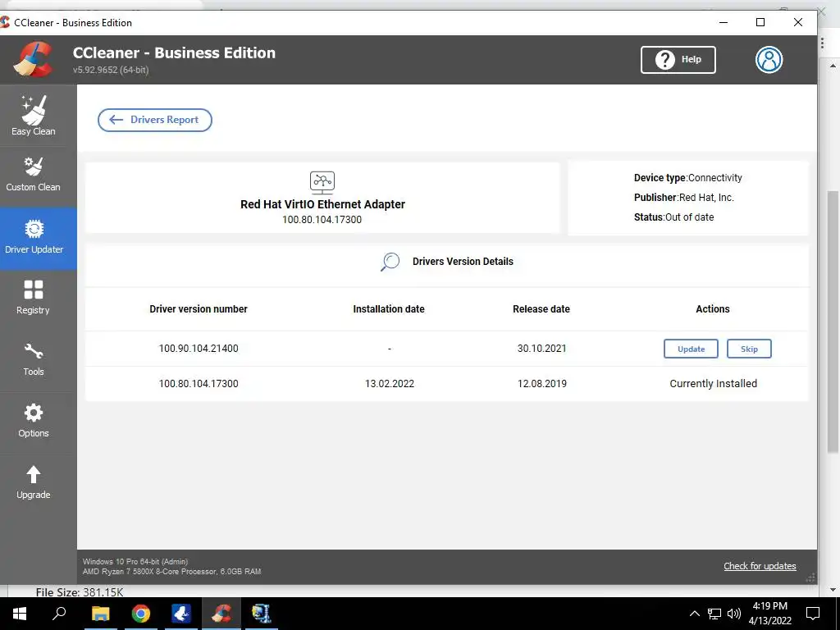This screenshot has width=840, height=630.
Task: Click the Red Hat VirtIO Ethernet Adapter title
Action: (322, 204)
